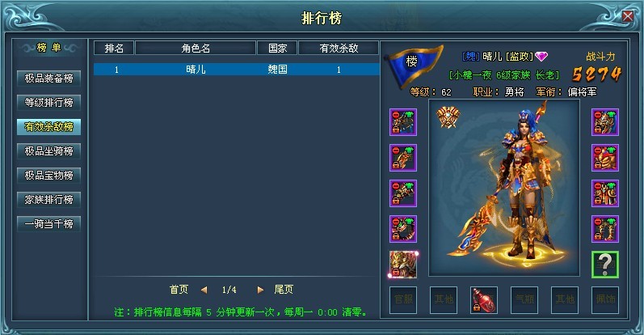Open the 家族排行榜 ranking
The width and height of the screenshot is (644, 335).
pos(48,200)
